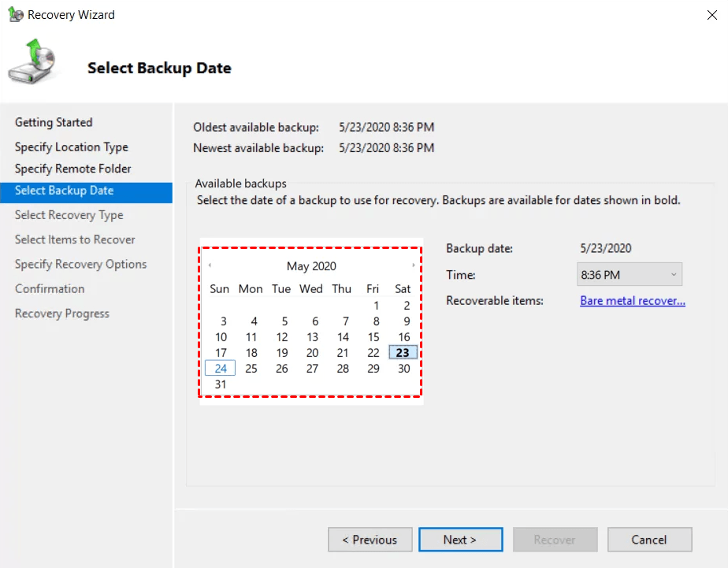Click the Previous button
Screen dimensions: 728x568
(x=370, y=540)
